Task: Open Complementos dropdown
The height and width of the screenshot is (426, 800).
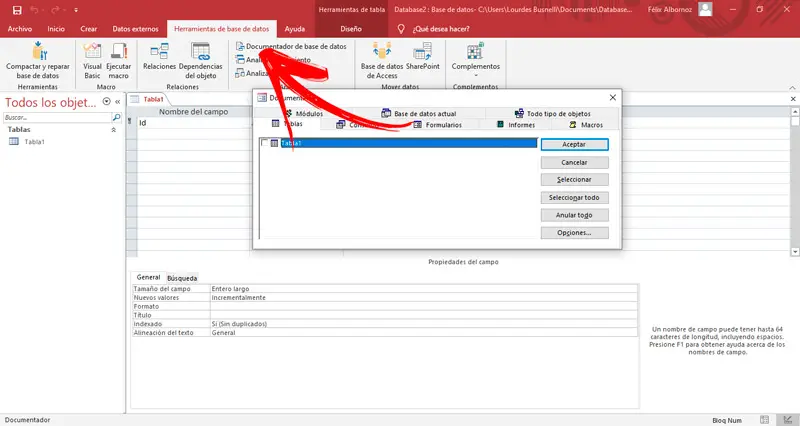Action: tap(476, 60)
